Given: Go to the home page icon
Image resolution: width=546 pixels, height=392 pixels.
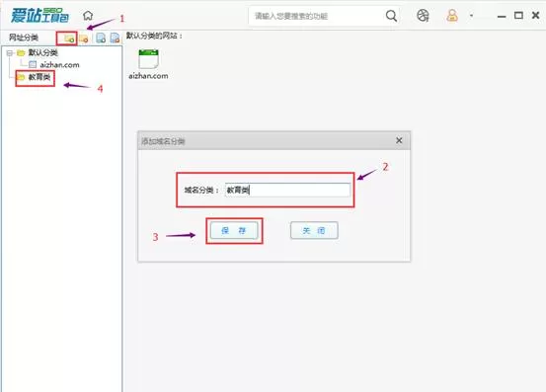Looking at the screenshot, I should pos(88,16).
